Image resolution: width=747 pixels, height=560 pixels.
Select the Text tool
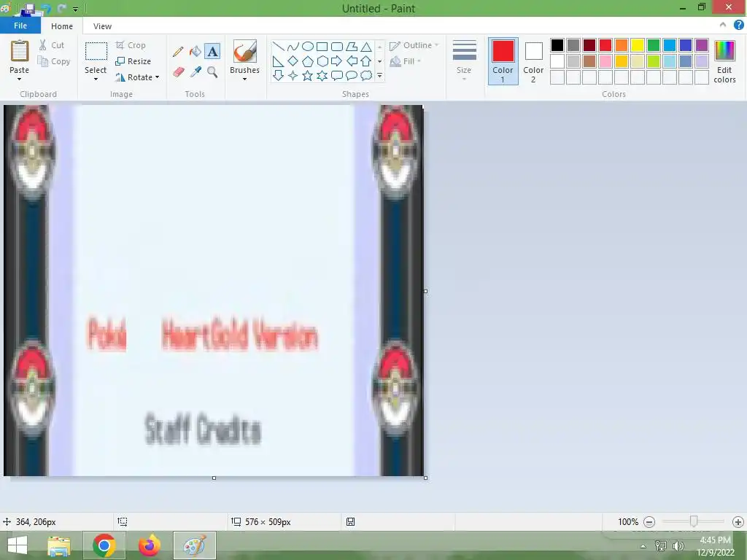tap(212, 52)
